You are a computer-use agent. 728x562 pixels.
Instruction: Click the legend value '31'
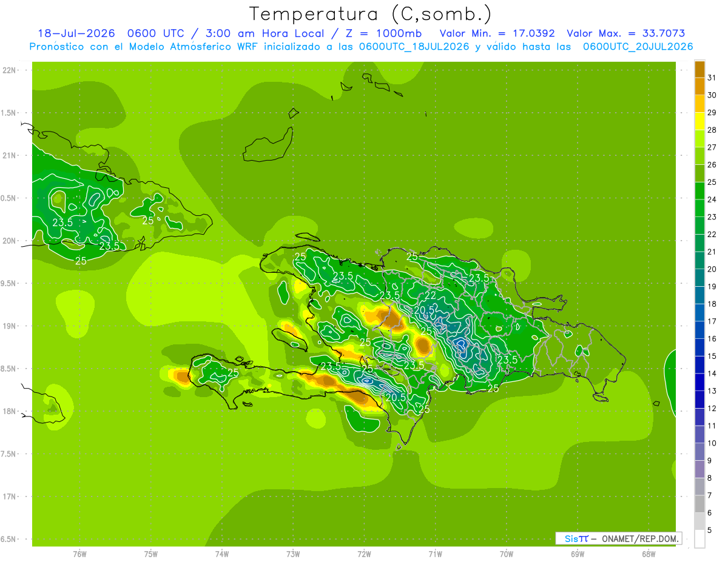click(x=712, y=78)
